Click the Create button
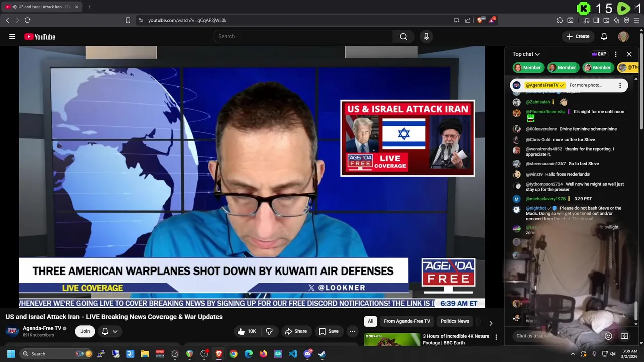644x362 pixels. pos(577,36)
